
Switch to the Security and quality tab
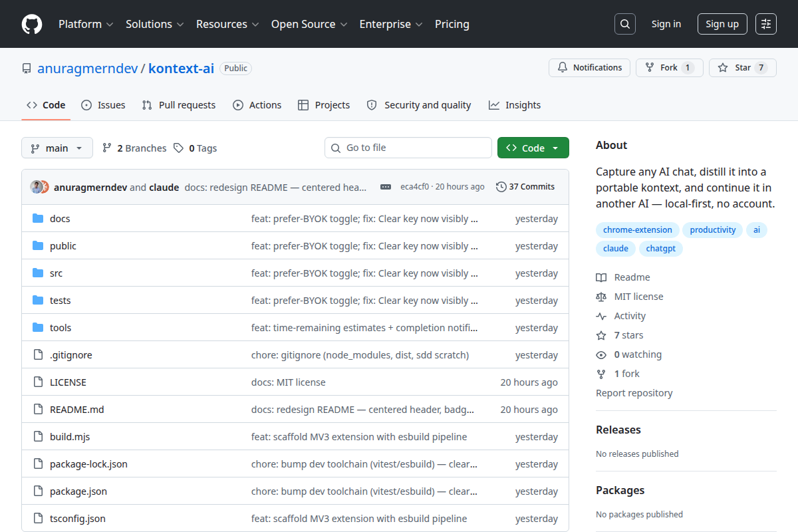(419, 105)
